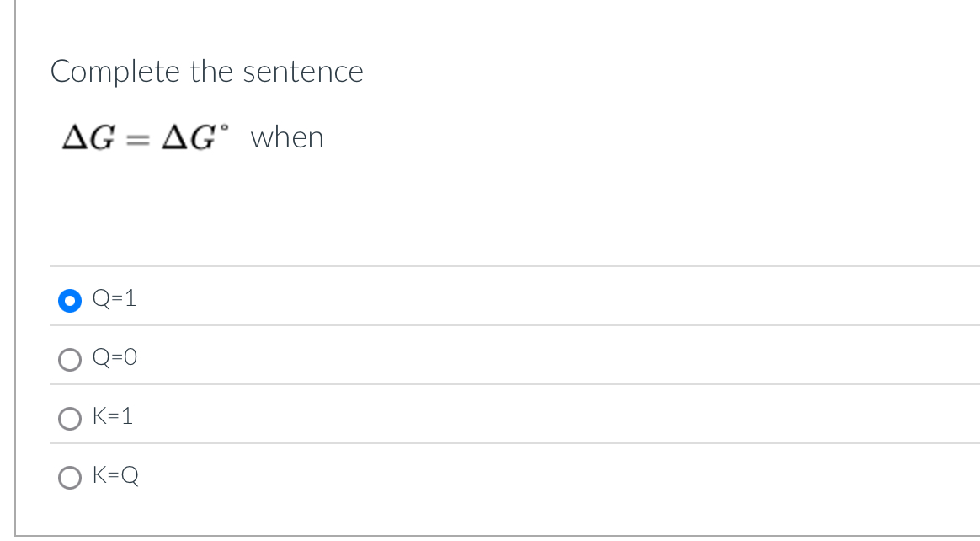Screen dimensions: 980x541
Task: Click the Q=0 answer label text
Action: click(x=114, y=357)
